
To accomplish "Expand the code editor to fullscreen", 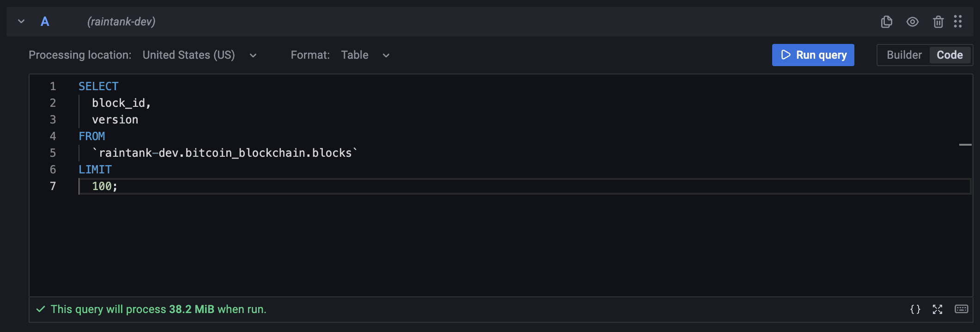I will pos(937,309).
